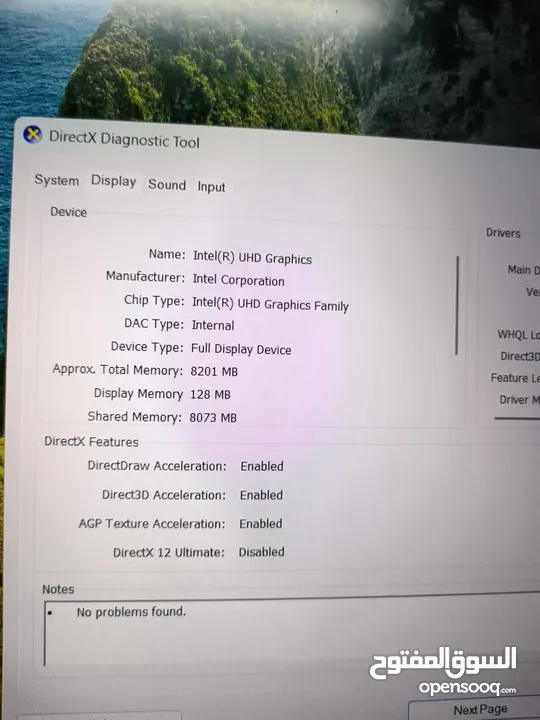This screenshot has height=720, width=540.
Task: Click the 'Chip Type:' label
Action: [x=154, y=300]
